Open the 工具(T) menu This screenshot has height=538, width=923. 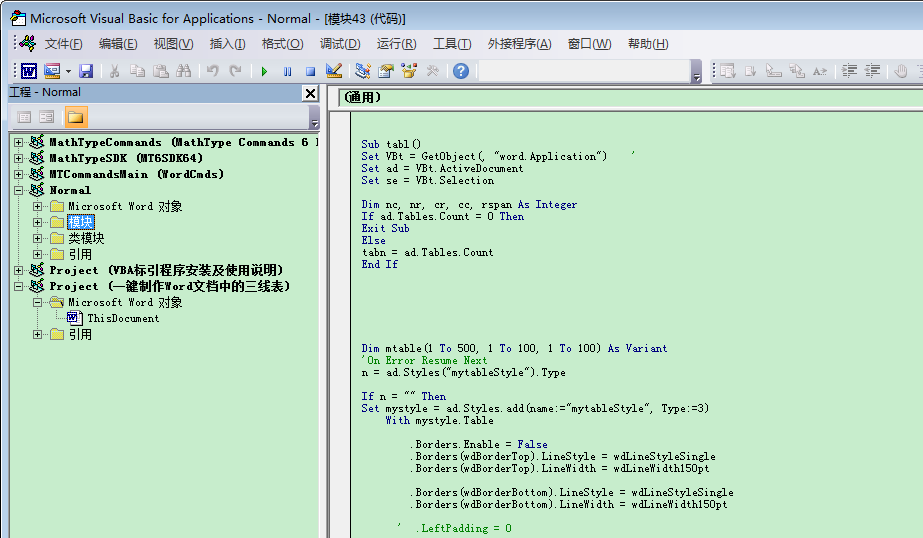click(x=452, y=44)
